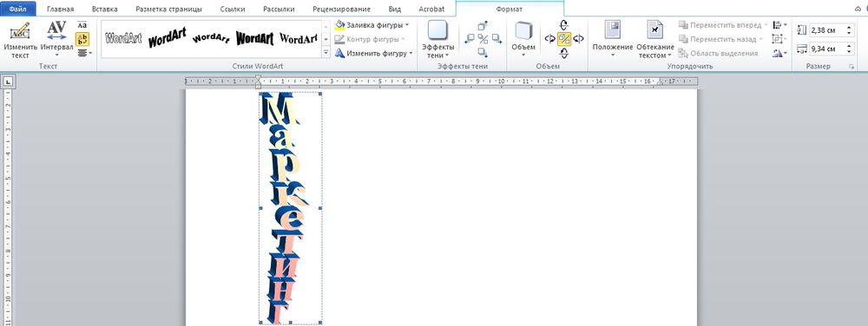Open the Файл tab

[18, 10]
